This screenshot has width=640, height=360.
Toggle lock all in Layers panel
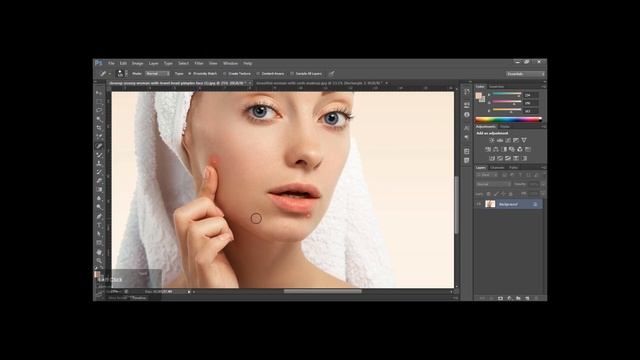[510, 194]
